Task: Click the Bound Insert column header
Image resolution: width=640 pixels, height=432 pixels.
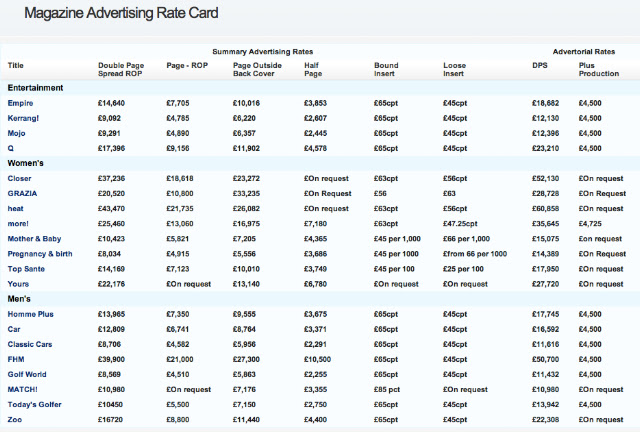Action: [x=386, y=70]
